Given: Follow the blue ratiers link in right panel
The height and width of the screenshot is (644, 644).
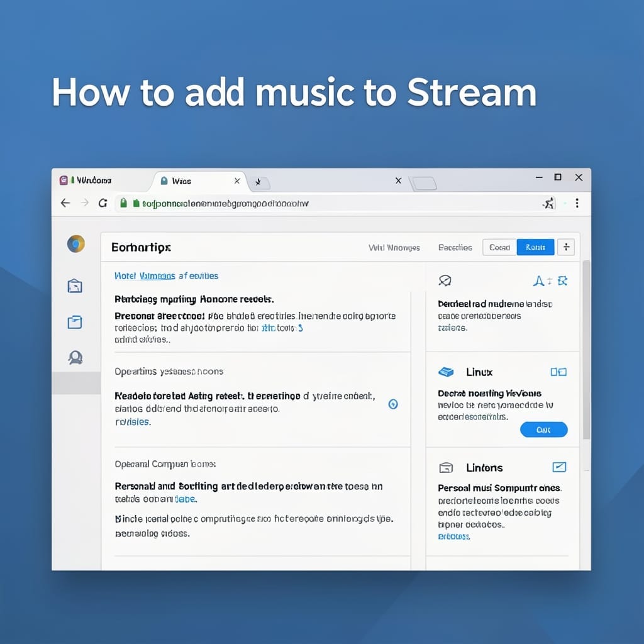Looking at the screenshot, I should (x=453, y=328).
